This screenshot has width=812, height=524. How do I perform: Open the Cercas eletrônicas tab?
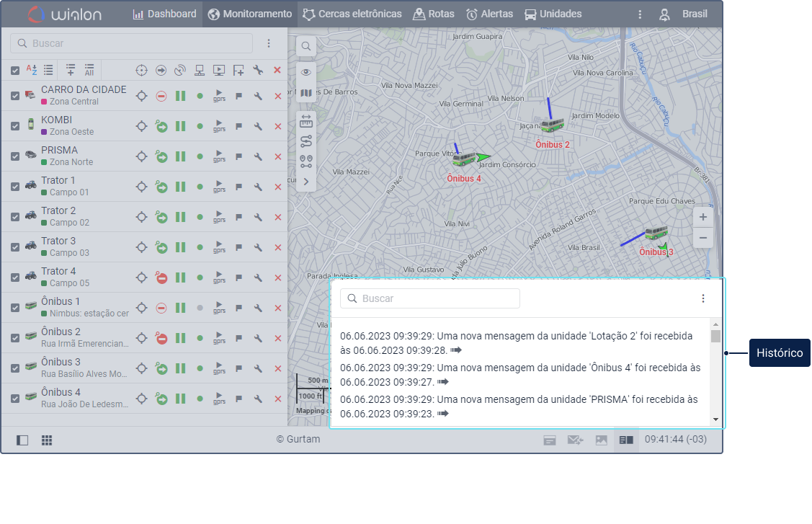coord(352,14)
